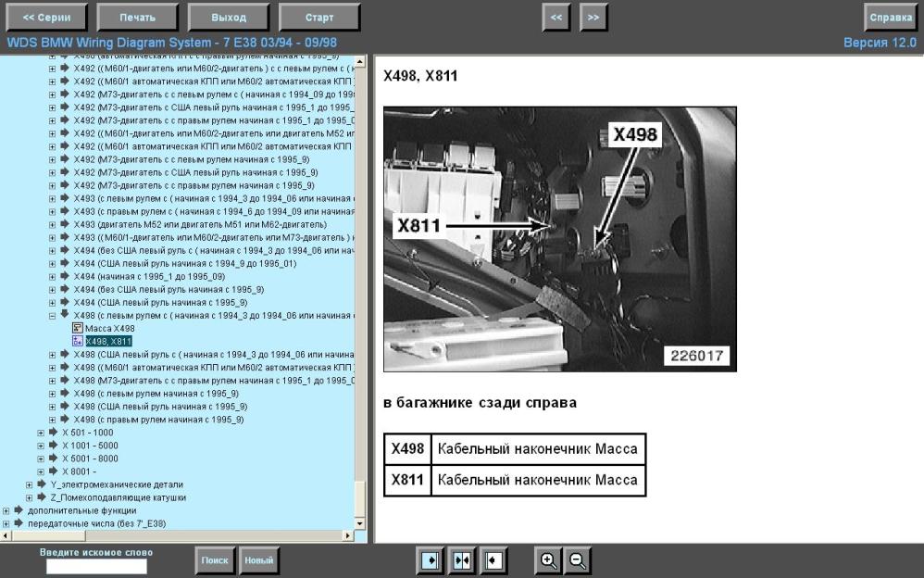
Task: Select 'X492 (M73-двигатель с с правым рулем начиная с 1995_9)'
Action: [x=194, y=186]
